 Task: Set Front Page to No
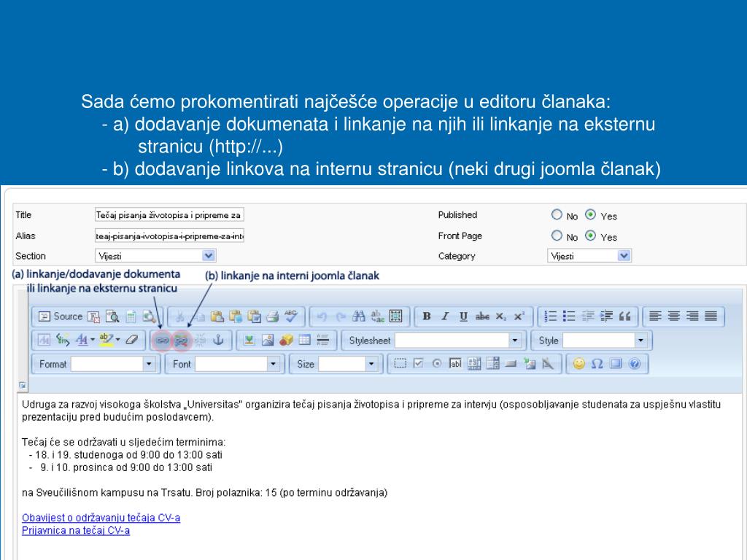point(557,236)
